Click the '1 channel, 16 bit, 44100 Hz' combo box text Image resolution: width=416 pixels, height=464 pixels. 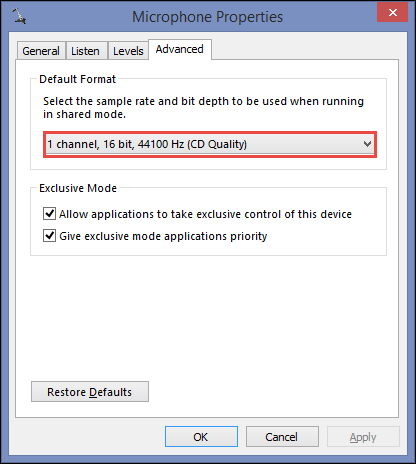tap(147, 144)
